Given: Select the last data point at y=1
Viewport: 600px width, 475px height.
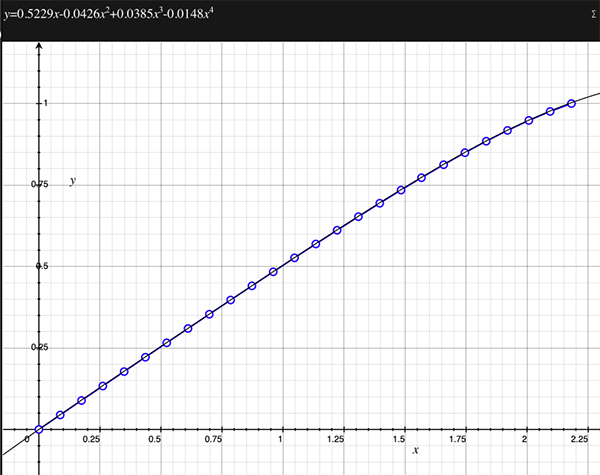Looking at the screenshot, I should 571,103.
